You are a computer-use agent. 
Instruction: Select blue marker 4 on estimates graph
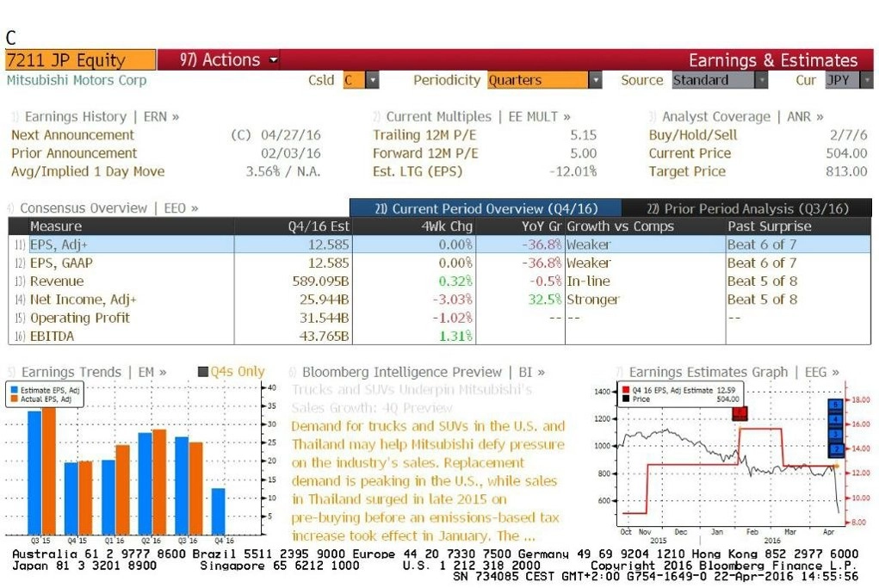835,419
